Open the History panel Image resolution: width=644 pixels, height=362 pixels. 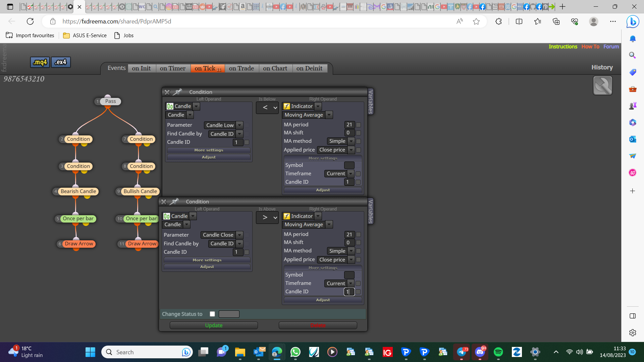pos(602,67)
